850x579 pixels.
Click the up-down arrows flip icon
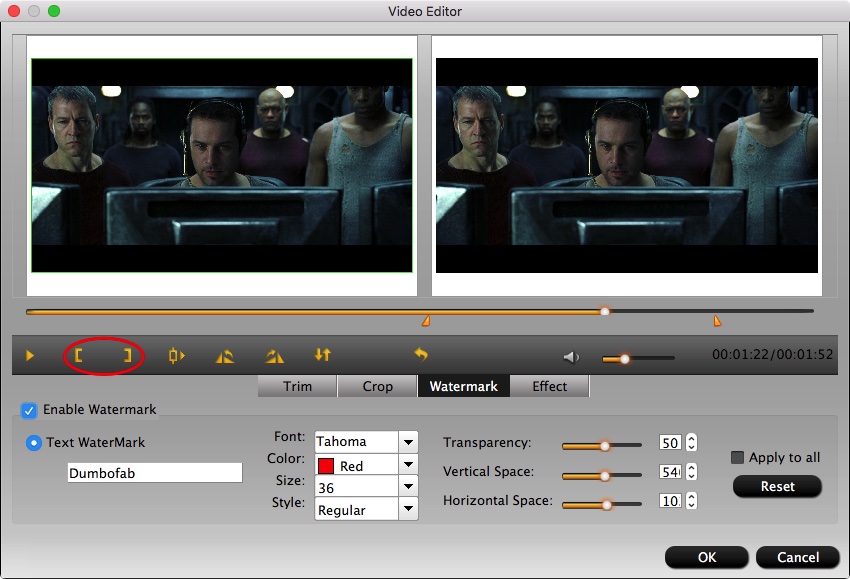pos(323,355)
